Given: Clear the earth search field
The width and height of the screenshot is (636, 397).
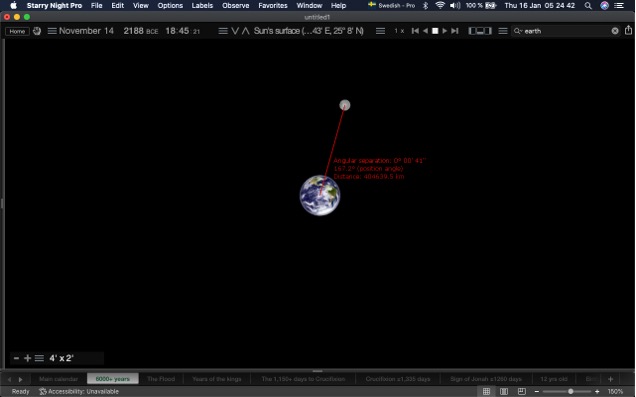Looking at the screenshot, I should click(x=615, y=31).
